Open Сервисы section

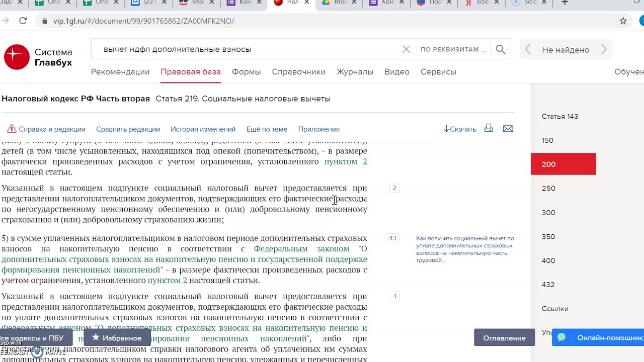coord(438,72)
